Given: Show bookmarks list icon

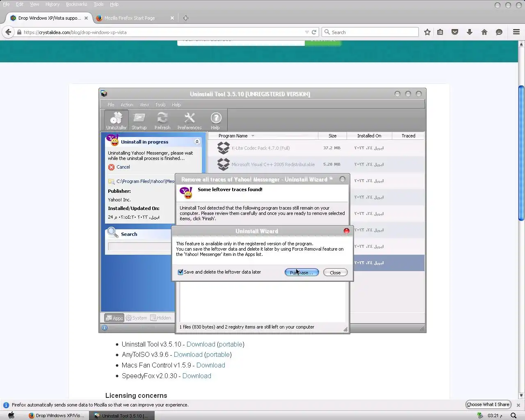Looking at the screenshot, I should coord(440,32).
